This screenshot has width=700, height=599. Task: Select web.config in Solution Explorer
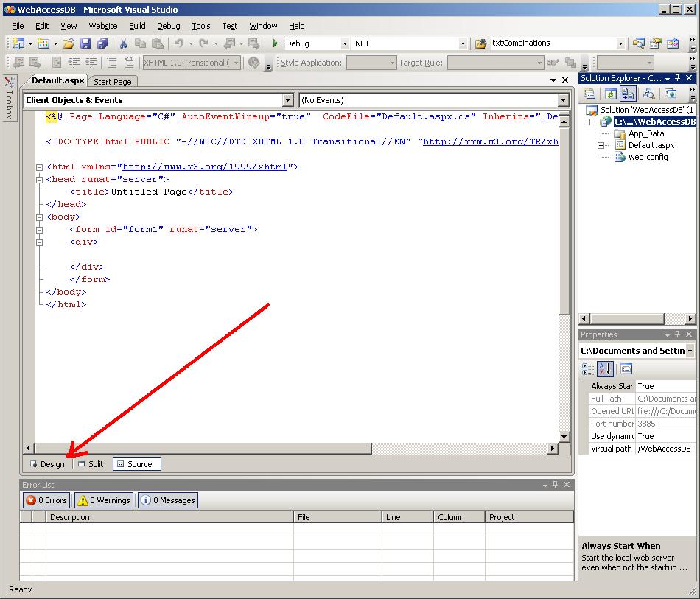point(648,157)
